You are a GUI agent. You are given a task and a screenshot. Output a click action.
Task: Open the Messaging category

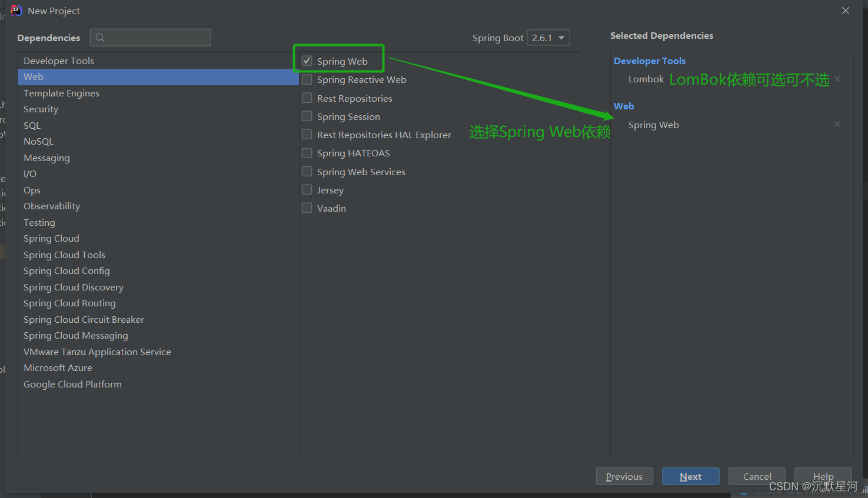pos(158,158)
